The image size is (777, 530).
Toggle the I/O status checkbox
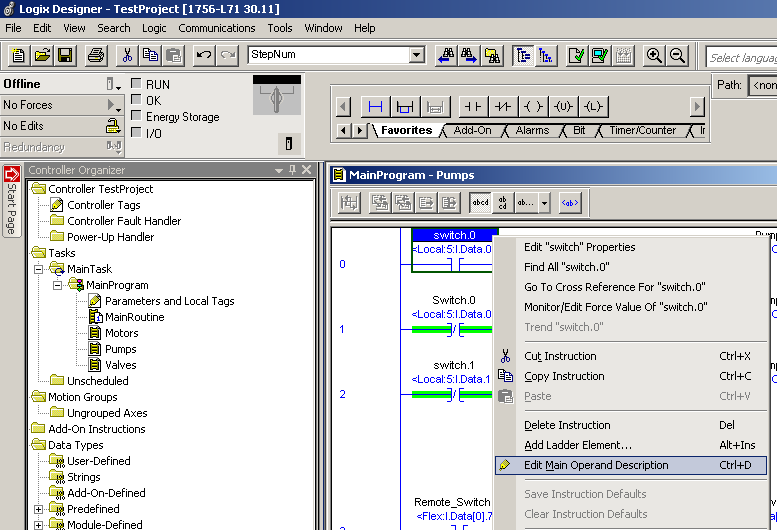pos(136,132)
